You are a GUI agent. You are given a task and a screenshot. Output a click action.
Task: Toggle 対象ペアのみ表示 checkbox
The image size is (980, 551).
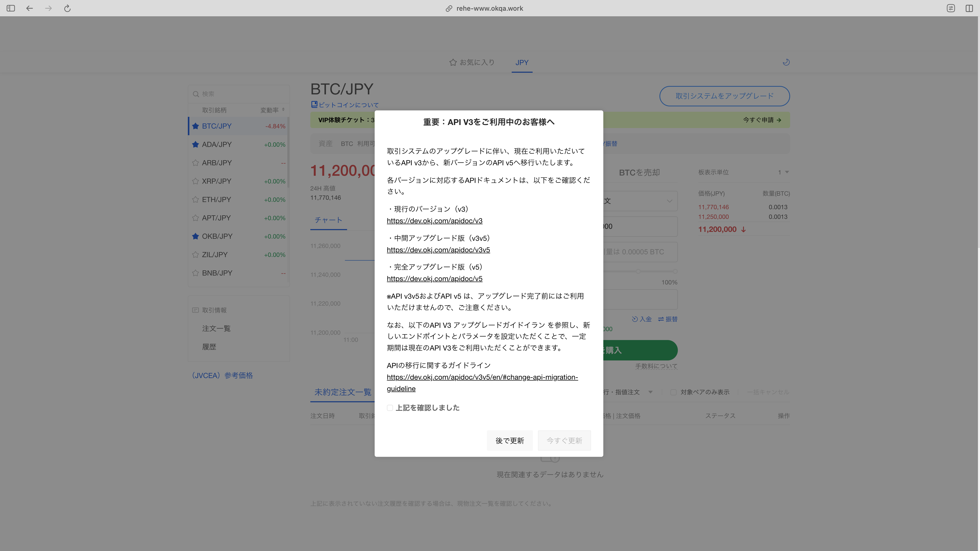pos(673,392)
